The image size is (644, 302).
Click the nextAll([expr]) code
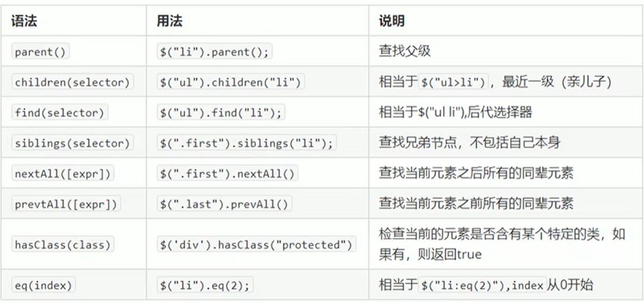pos(62,173)
